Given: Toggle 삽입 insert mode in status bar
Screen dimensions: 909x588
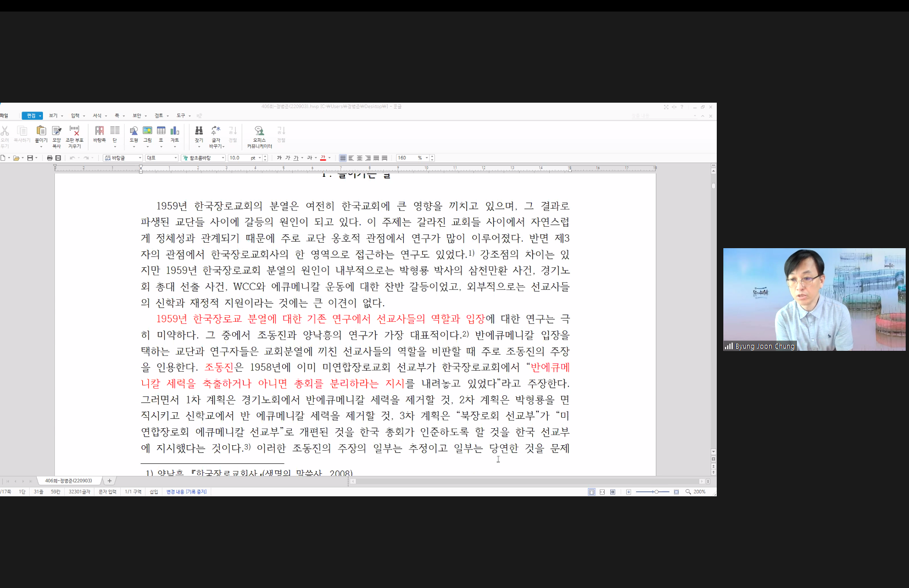Looking at the screenshot, I should coord(154,492).
